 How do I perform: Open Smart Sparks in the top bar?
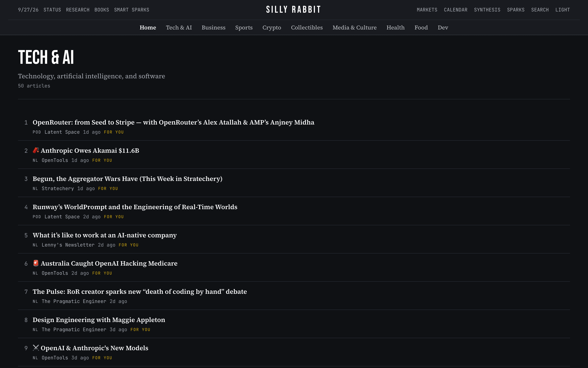(x=132, y=10)
